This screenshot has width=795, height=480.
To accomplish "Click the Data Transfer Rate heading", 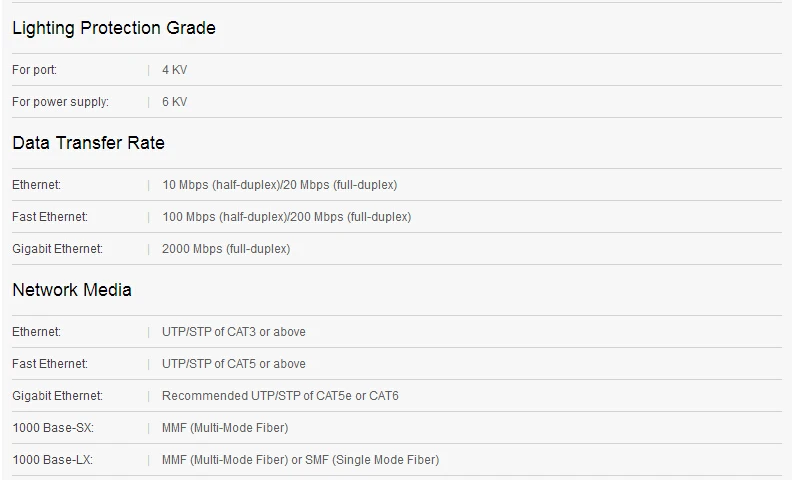I will coord(88,143).
